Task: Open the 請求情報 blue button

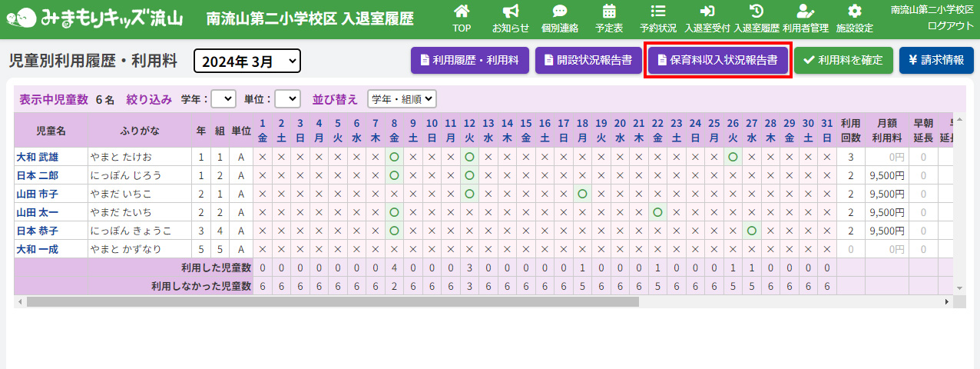Action: [x=935, y=60]
